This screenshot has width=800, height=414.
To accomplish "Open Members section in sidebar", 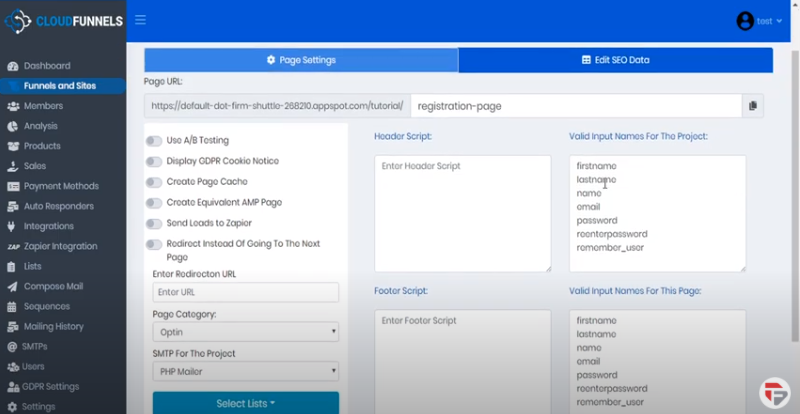I will [x=43, y=106].
